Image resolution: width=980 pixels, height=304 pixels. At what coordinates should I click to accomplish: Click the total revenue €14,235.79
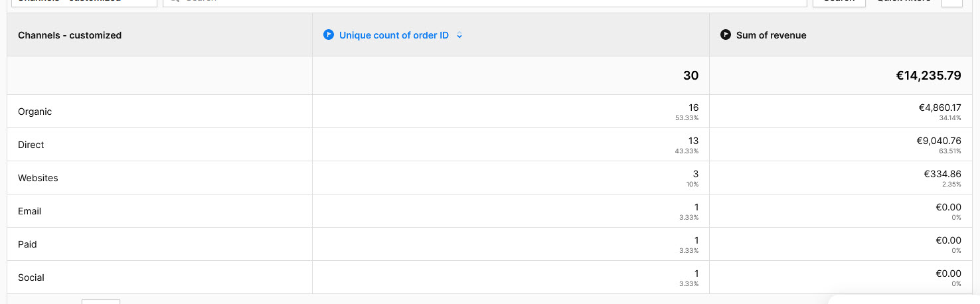point(928,76)
